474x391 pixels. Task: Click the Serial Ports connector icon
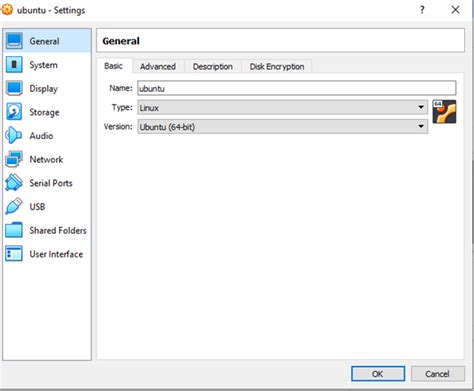coord(14,183)
